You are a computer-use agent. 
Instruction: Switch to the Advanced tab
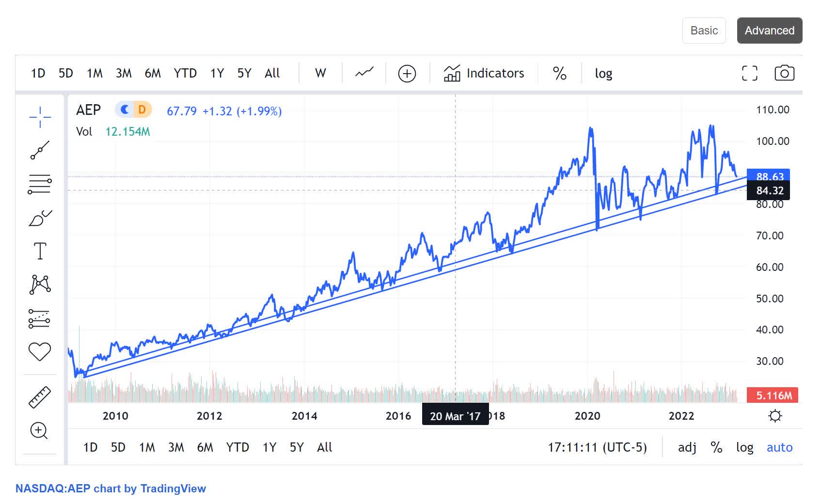pos(769,30)
